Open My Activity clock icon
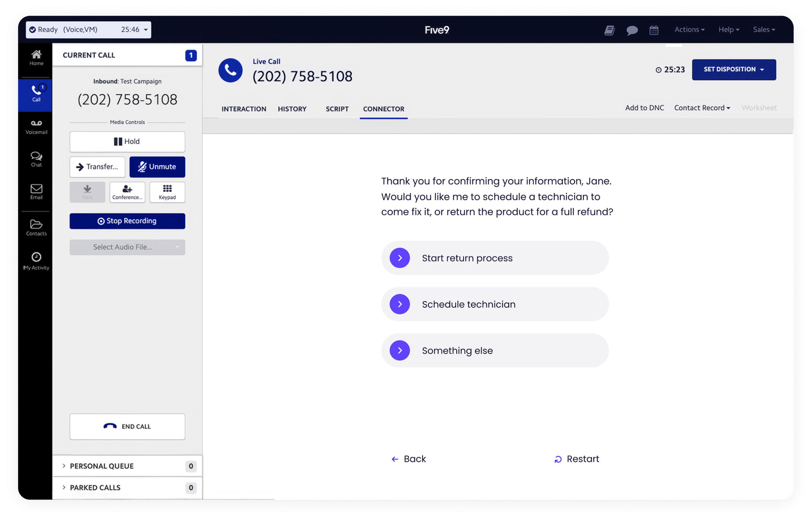 pyautogui.click(x=36, y=261)
